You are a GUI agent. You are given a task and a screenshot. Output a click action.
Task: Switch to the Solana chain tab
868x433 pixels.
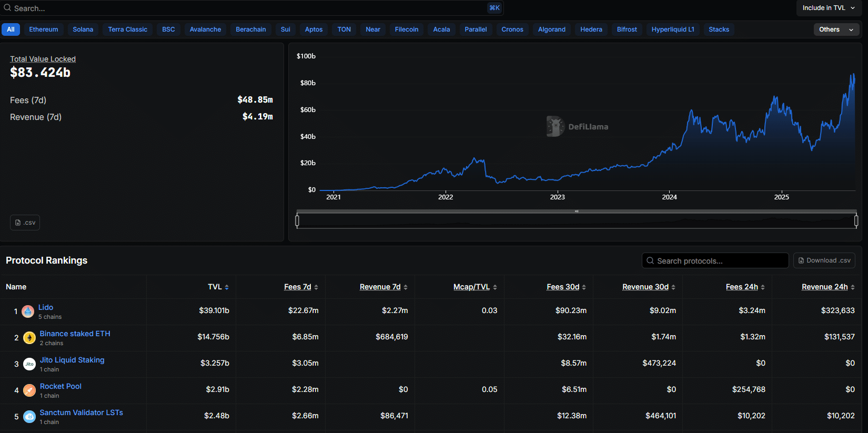coord(83,29)
